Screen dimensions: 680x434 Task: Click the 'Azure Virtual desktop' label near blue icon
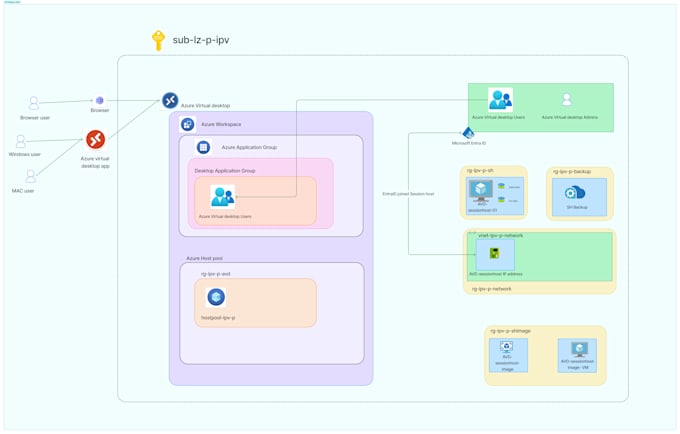point(206,106)
